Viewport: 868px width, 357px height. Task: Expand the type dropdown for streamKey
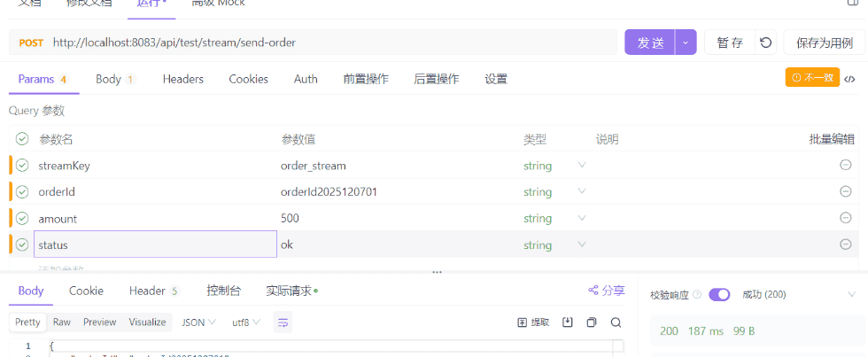click(582, 165)
